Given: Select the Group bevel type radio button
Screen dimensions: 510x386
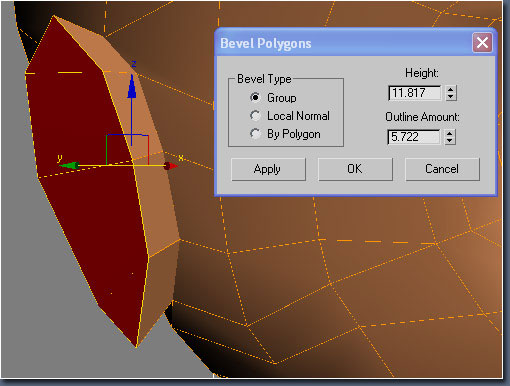Looking at the screenshot, I should 255,97.
